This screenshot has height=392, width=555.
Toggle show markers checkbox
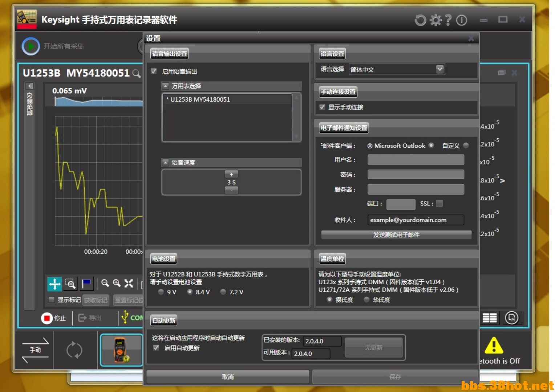click(x=51, y=299)
